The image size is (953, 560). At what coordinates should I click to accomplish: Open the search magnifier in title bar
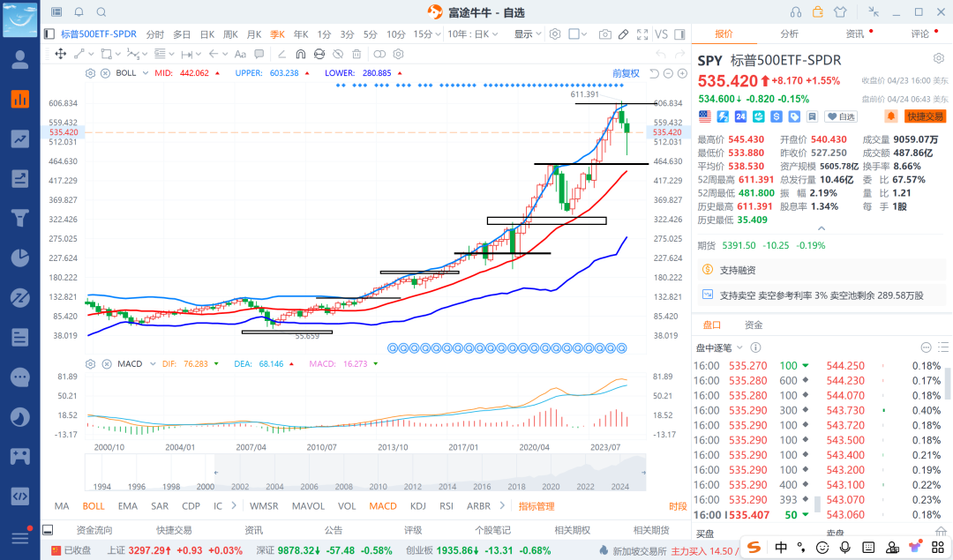101,11
